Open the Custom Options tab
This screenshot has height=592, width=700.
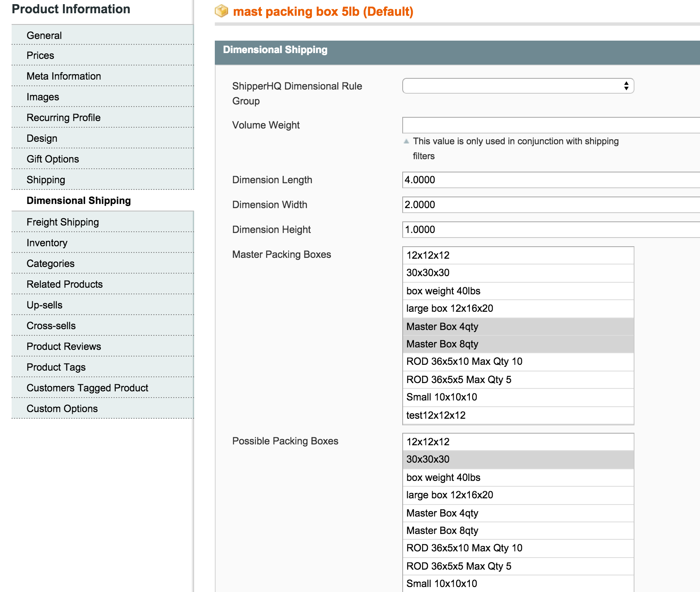click(x=62, y=409)
